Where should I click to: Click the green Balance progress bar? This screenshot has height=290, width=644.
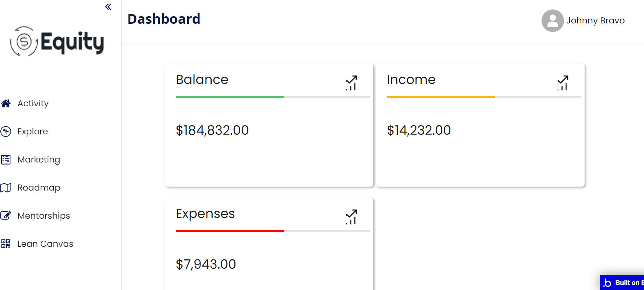click(230, 97)
